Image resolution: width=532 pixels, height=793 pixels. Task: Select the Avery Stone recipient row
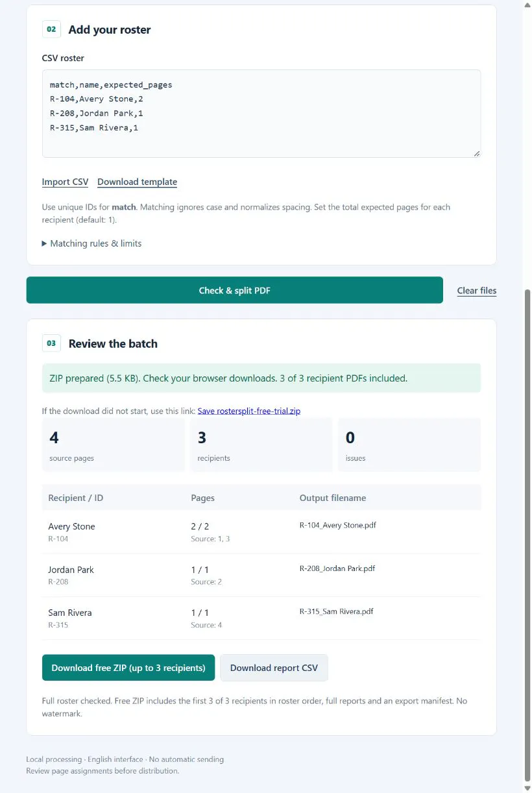[x=261, y=532]
